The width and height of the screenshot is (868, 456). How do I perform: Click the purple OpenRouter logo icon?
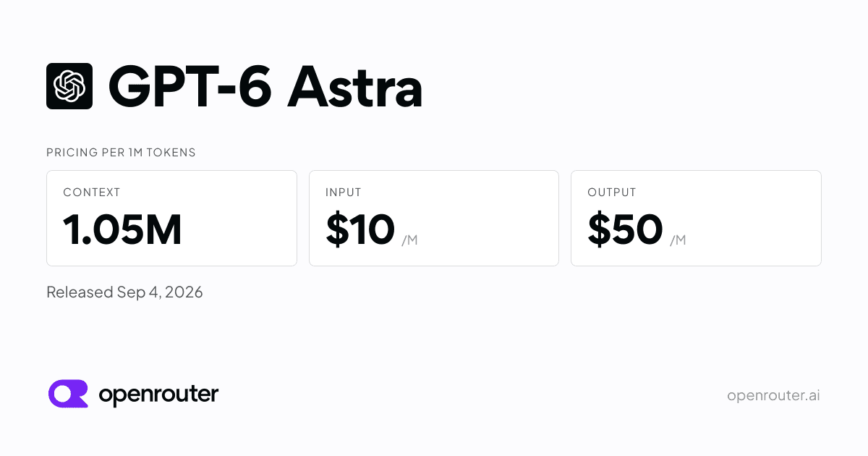point(68,394)
